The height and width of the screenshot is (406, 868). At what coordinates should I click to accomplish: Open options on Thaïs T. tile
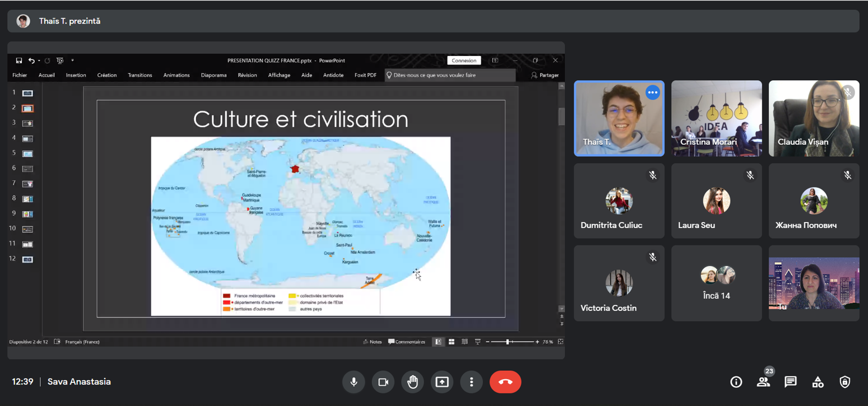652,93
